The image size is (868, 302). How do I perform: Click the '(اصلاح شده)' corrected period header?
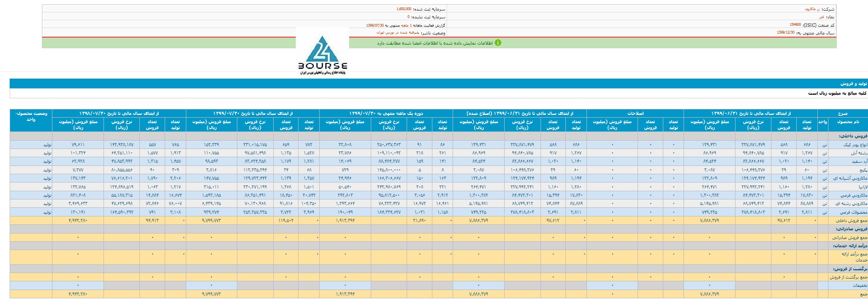click(x=520, y=113)
